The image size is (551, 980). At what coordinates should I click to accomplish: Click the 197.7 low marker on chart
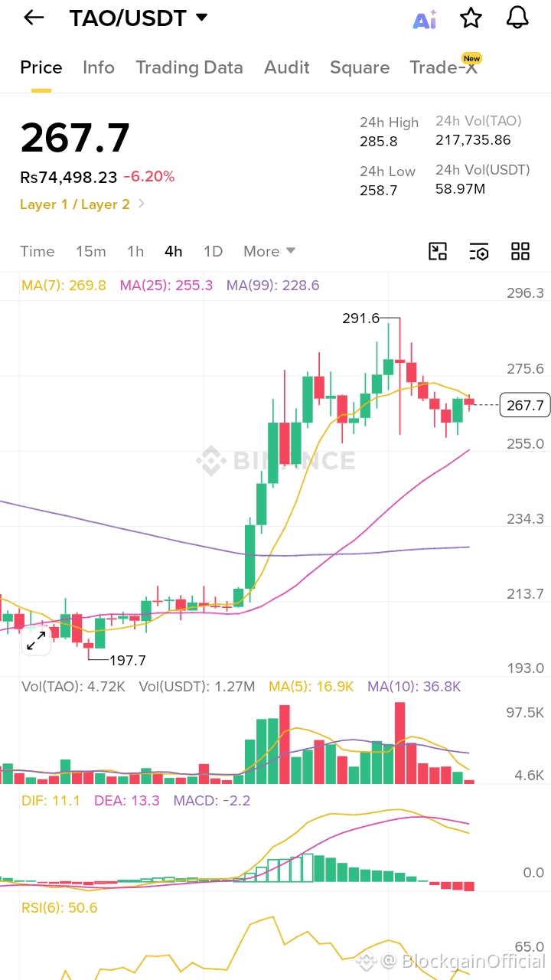click(128, 660)
